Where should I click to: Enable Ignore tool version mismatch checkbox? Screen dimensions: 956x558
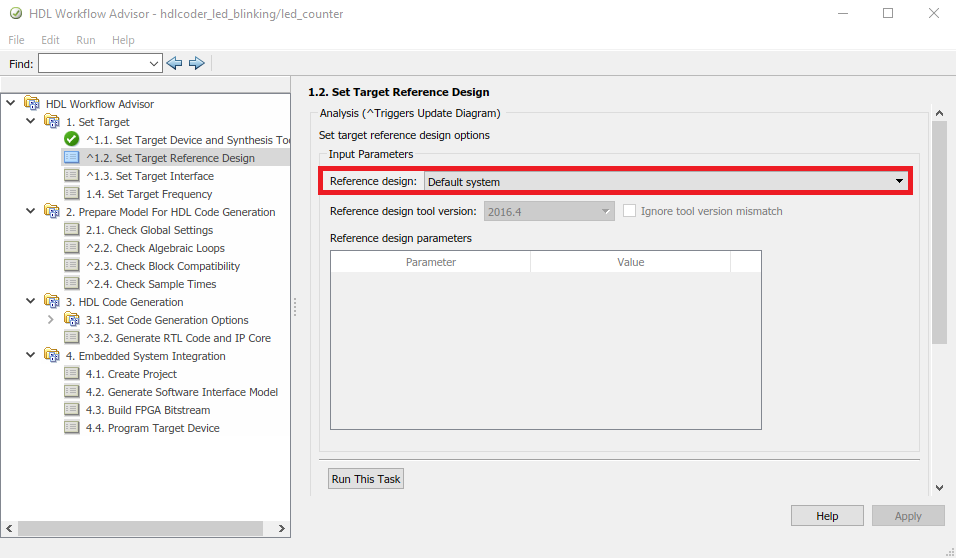coord(629,211)
